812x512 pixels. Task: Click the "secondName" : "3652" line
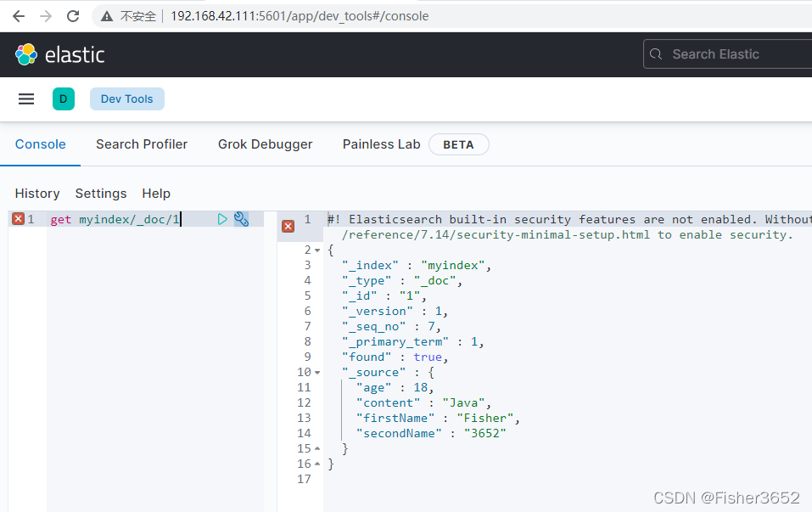pos(431,433)
